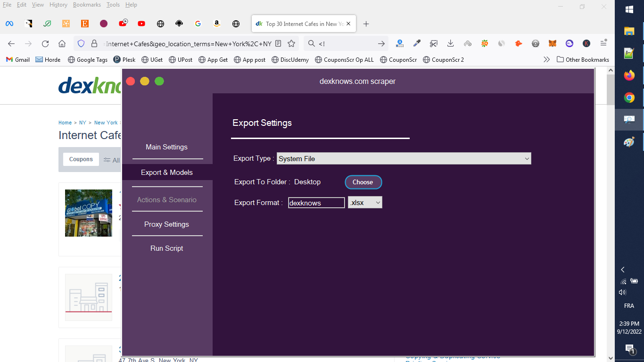This screenshot has height=362, width=644.
Task: Open the File menu
Action: click(x=7, y=5)
